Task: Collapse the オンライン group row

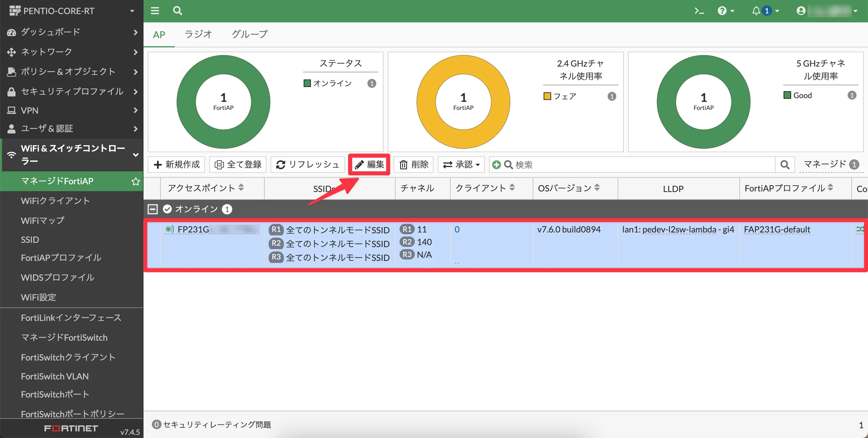Action: point(153,209)
